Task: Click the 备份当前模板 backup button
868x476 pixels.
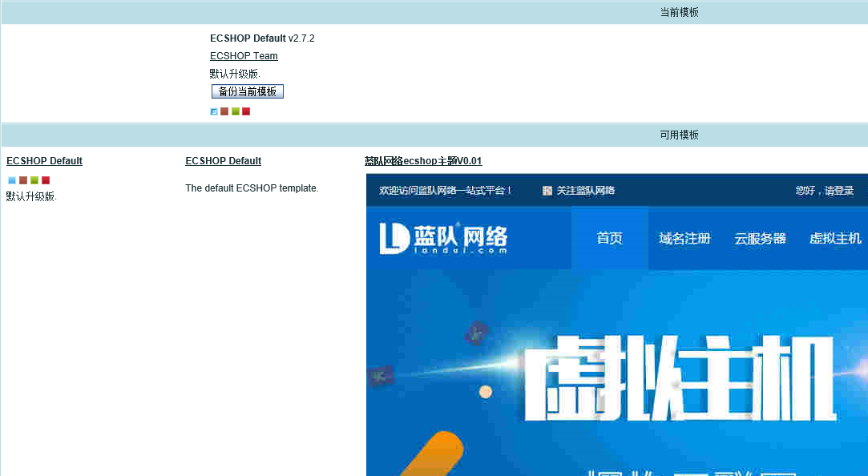Action: coord(248,91)
